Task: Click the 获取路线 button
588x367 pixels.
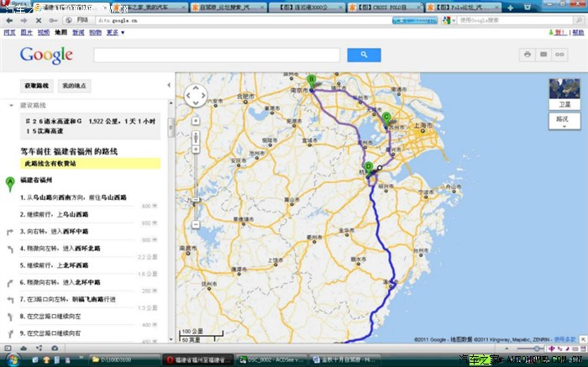Action: pyautogui.click(x=37, y=86)
